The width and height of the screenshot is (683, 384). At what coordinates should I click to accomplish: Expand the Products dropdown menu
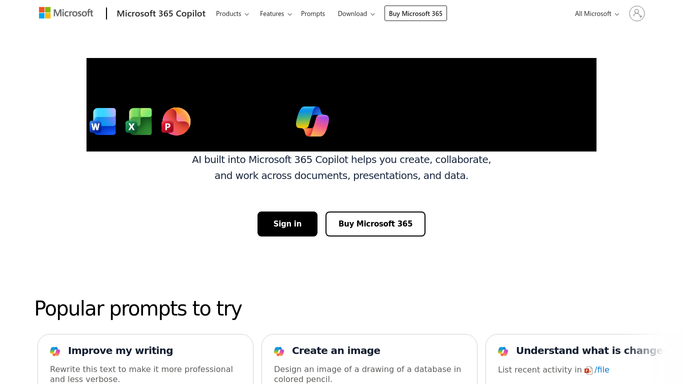pos(232,13)
